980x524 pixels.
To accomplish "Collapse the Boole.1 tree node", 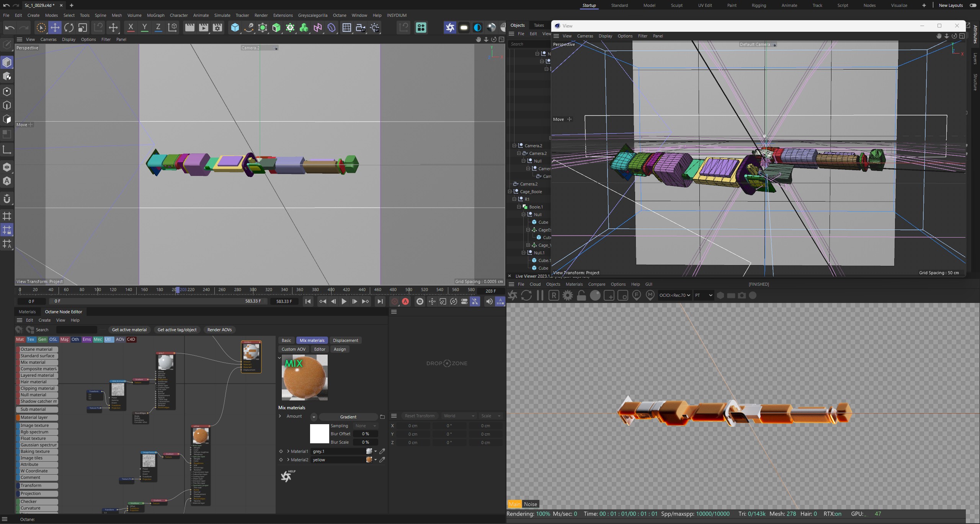I will pos(519,207).
